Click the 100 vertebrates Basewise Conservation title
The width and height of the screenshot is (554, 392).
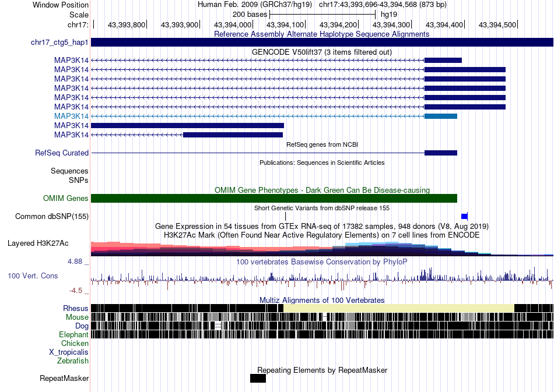click(x=322, y=262)
